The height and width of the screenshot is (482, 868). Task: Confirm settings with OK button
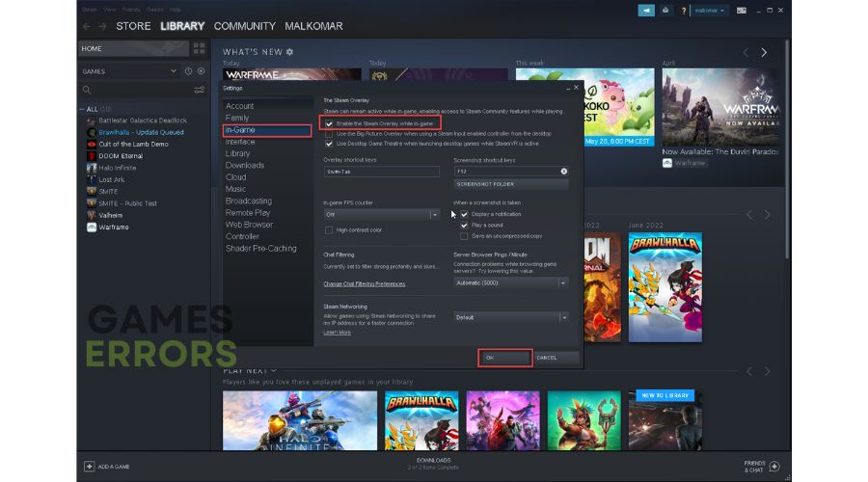(x=504, y=358)
